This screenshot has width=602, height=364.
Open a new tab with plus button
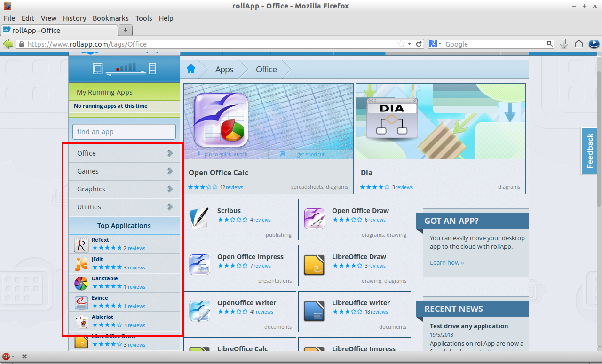pyautogui.click(x=125, y=30)
